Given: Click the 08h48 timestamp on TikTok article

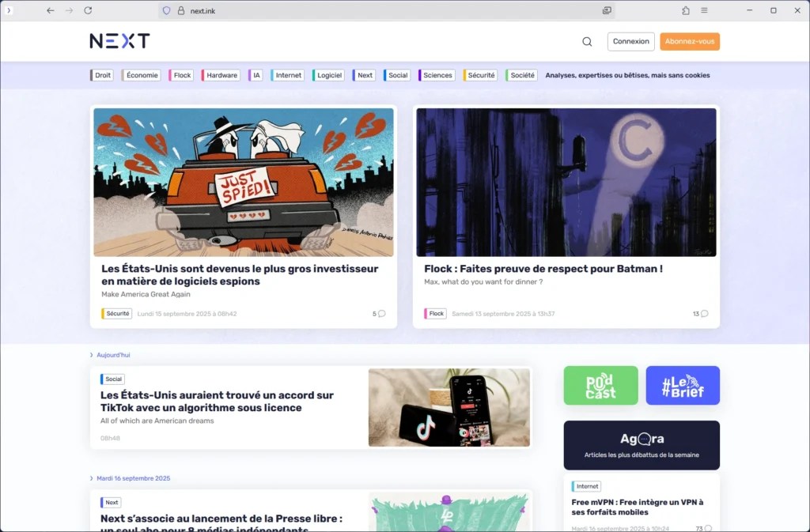Looking at the screenshot, I should [110, 438].
